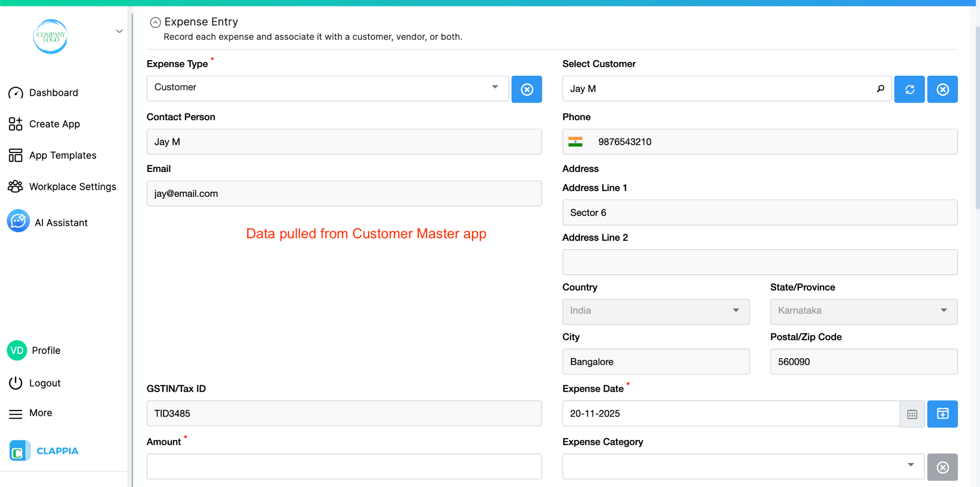
Task: Open Workplace Settings
Action: click(15, 186)
